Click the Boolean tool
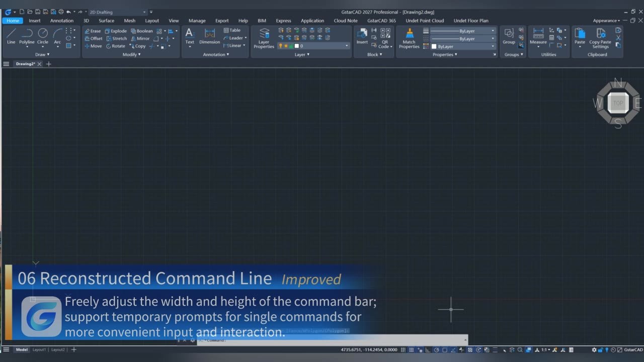The width and height of the screenshot is (644, 362). (x=141, y=31)
